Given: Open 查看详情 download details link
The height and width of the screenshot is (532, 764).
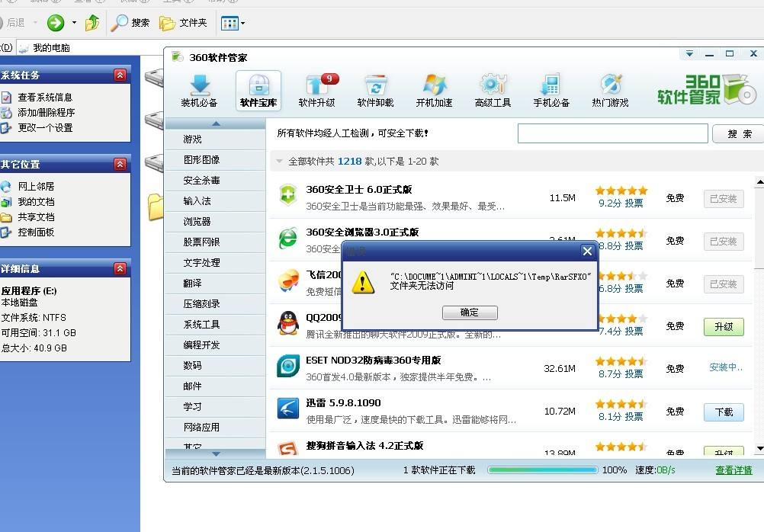Looking at the screenshot, I should [x=734, y=470].
